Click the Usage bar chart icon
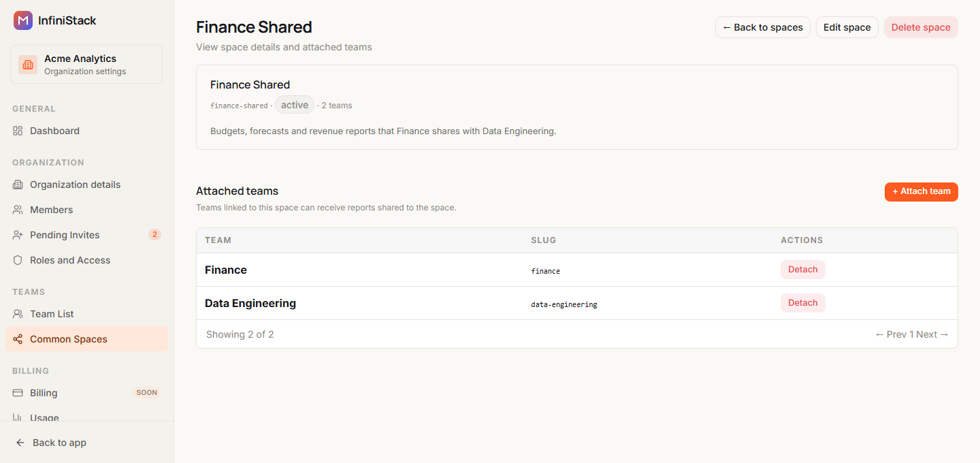Image resolution: width=980 pixels, height=463 pixels. [x=18, y=417]
